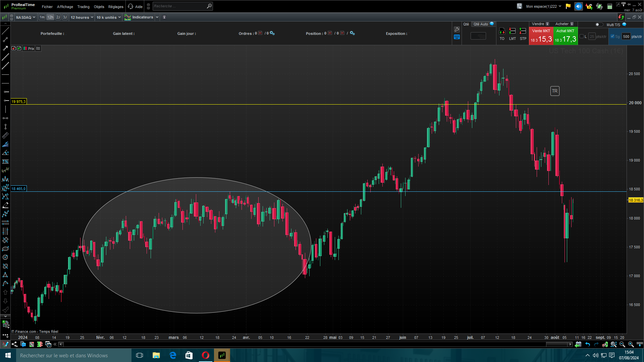Open the Trading menu
The height and width of the screenshot is (362, 644).
(83, 7)
